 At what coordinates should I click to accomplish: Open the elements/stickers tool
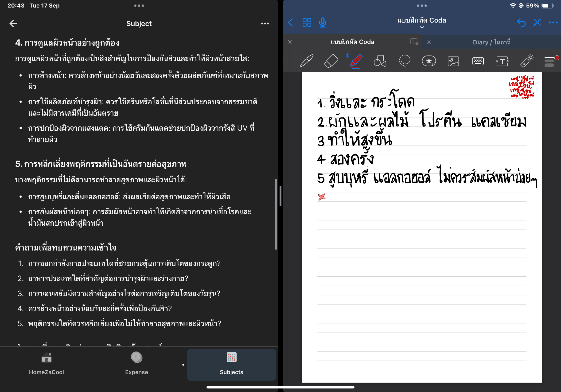coord(429,61)
